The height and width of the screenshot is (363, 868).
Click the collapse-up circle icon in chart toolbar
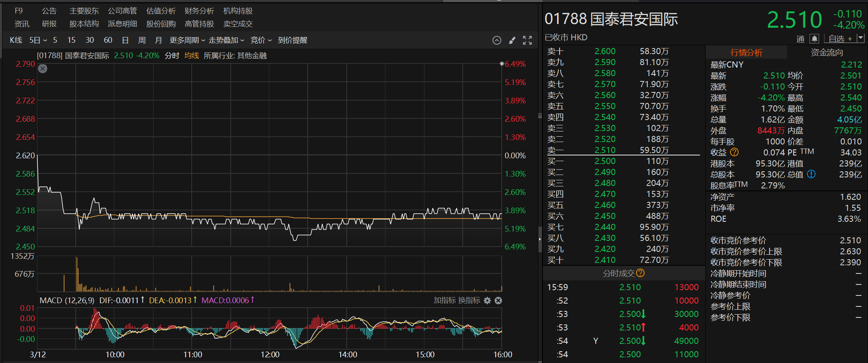pos(496,40)
